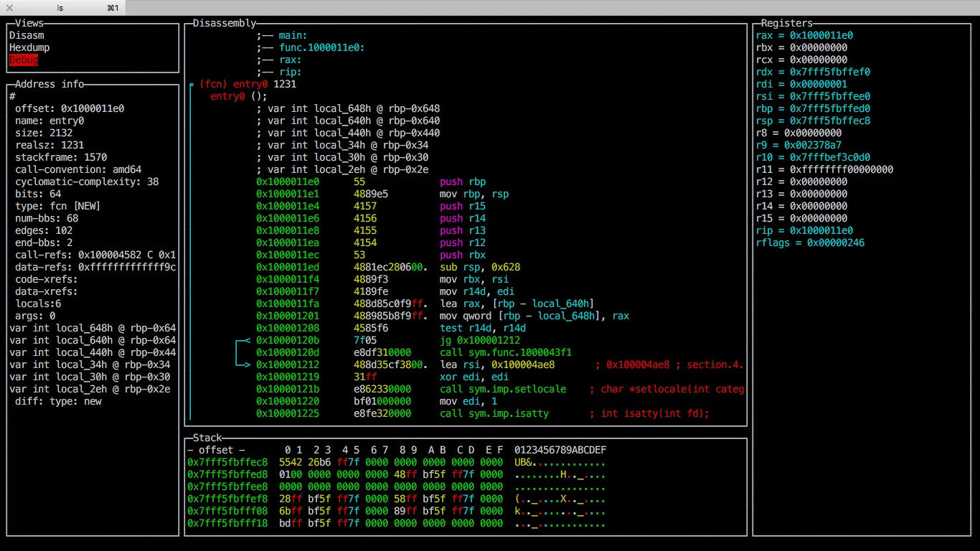
Task: Select the Disasm view
Action: [27, 35]
